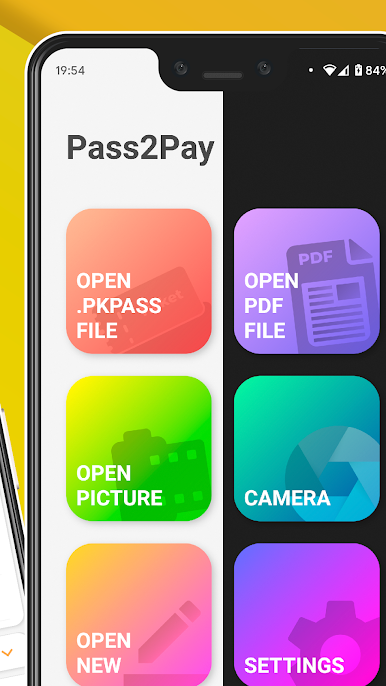Go to the 'SETTINGS' tile label
Viewport: 386px width, 686px height.
[x=294, y=665]
